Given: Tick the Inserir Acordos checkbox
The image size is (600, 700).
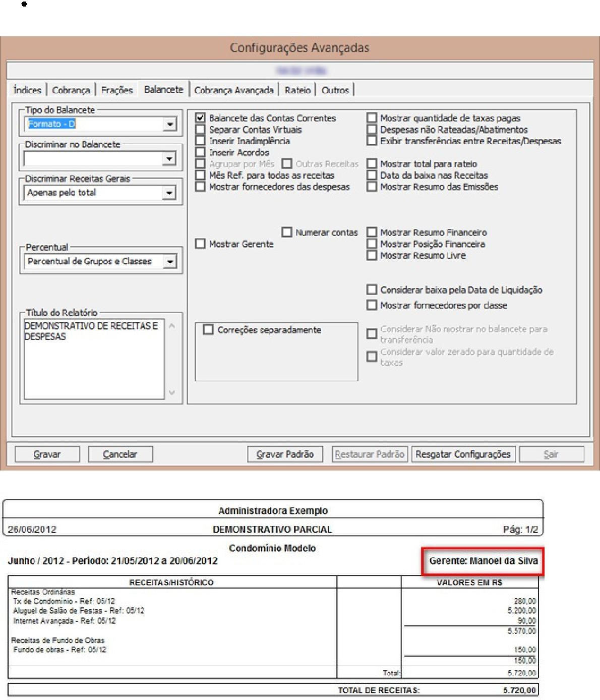Looking at the screenshot, I should [201, 152].
